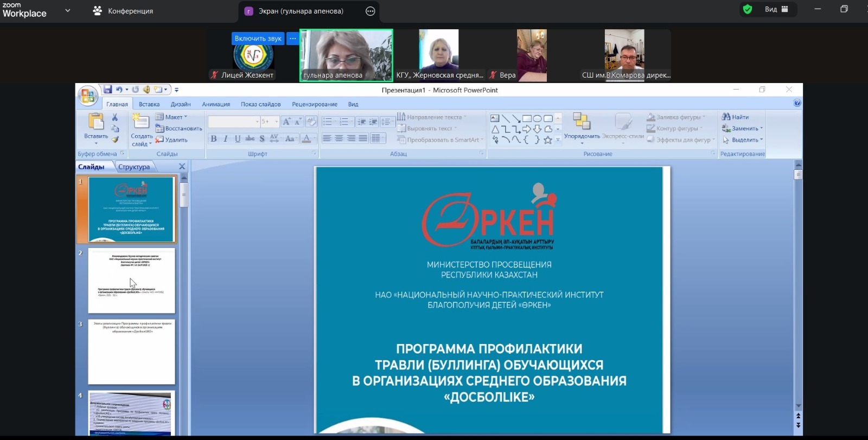
Task: Open the Макет layout dropdown
Action: [x=171, y=117]
